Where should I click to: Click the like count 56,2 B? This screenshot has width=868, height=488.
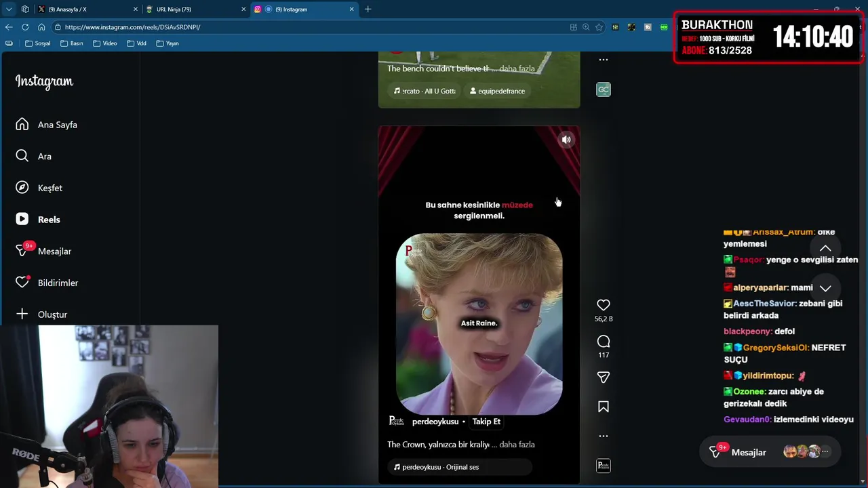click(604, 319)
